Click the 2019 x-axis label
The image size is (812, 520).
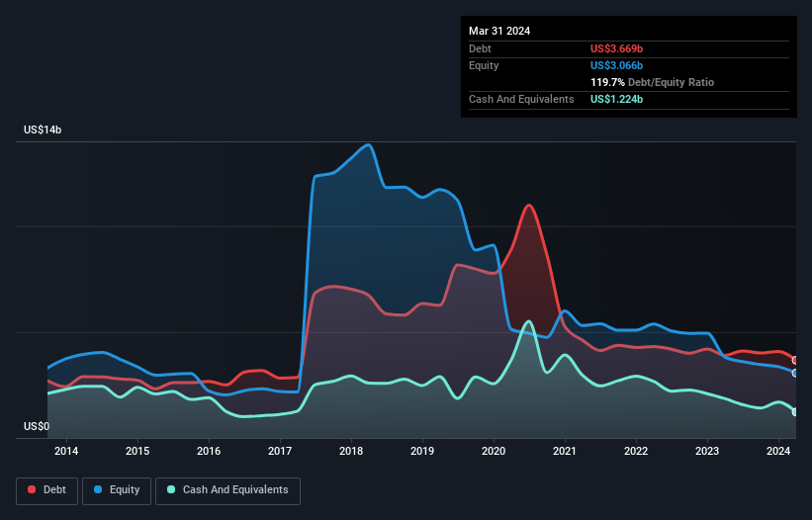point(422,451)
